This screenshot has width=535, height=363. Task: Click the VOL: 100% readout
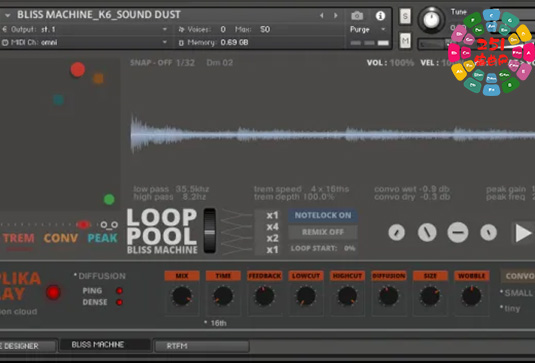(x=390, y=63)
